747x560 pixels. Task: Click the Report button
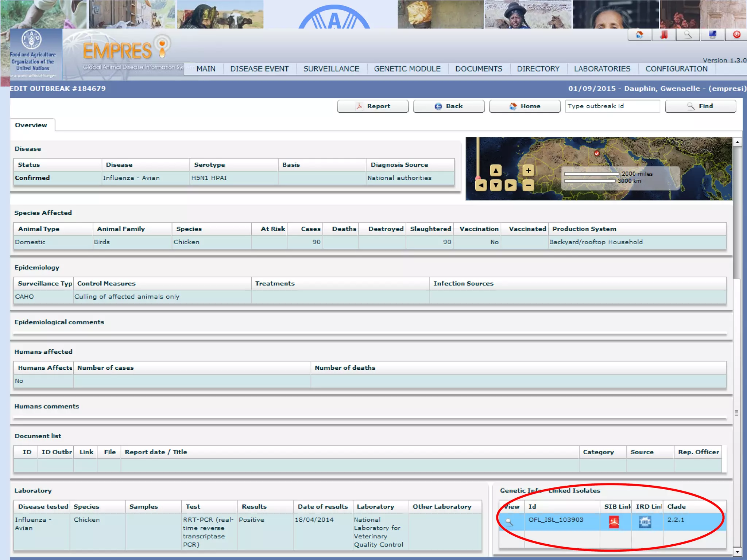pyautogui.click(x=373, y=106)
